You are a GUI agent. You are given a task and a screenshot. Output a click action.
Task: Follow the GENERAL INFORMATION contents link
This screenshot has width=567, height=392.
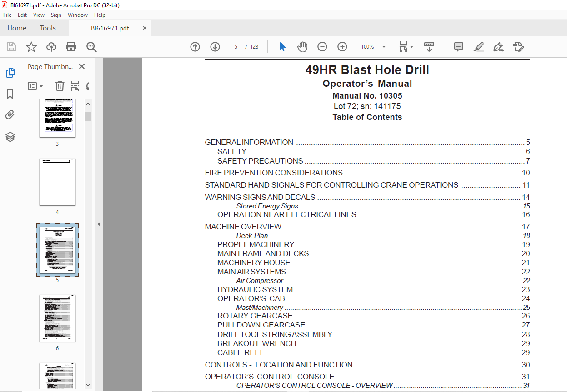367,142
